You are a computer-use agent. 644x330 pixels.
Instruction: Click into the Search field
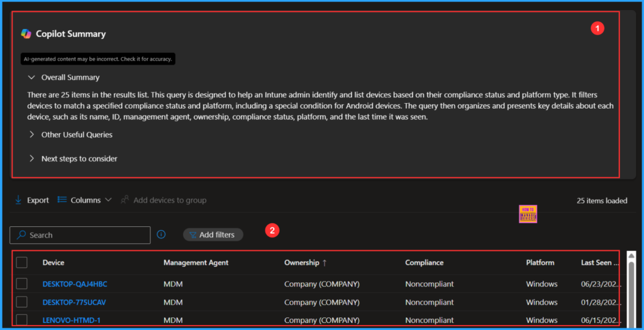80,235
